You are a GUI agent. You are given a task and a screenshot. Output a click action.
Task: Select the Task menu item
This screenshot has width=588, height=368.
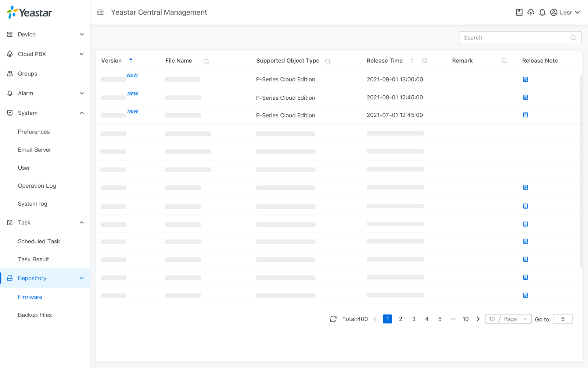pos(45,223)
